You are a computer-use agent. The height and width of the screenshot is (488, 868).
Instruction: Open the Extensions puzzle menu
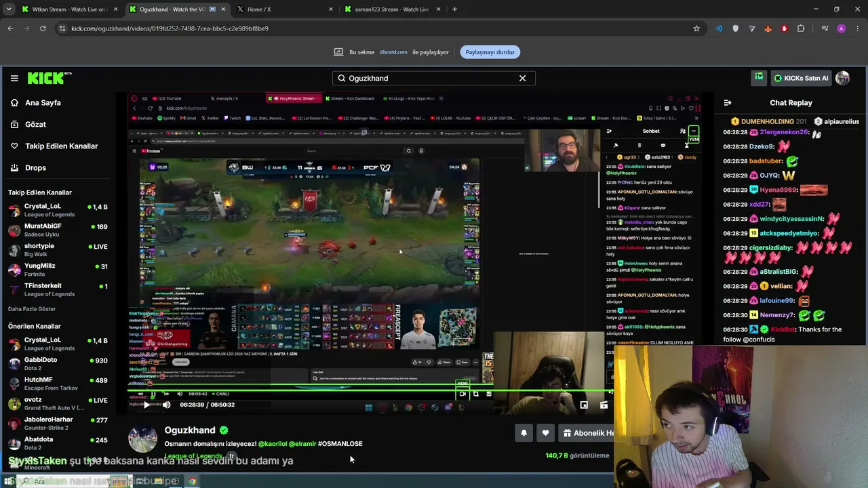[801, 28]
